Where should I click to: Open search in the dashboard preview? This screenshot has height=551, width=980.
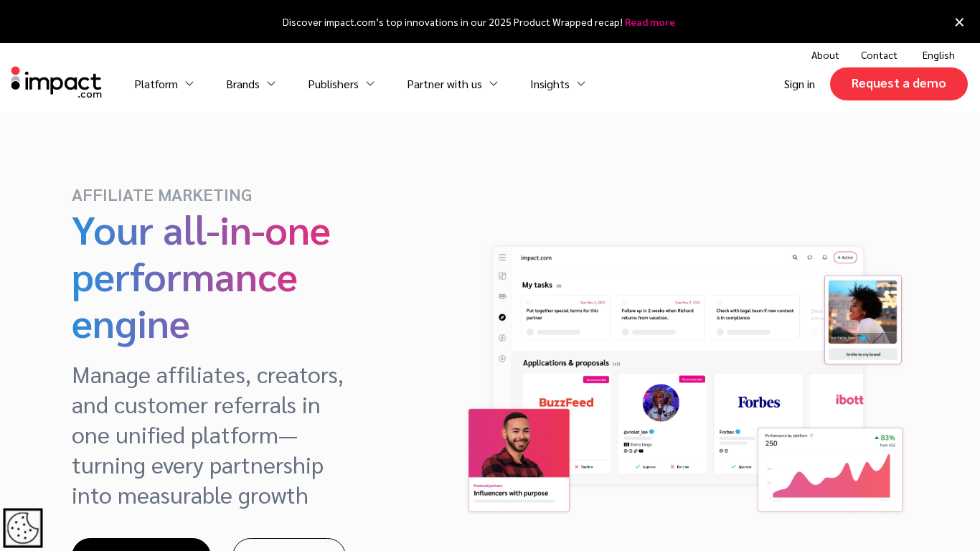pos(794,257)
